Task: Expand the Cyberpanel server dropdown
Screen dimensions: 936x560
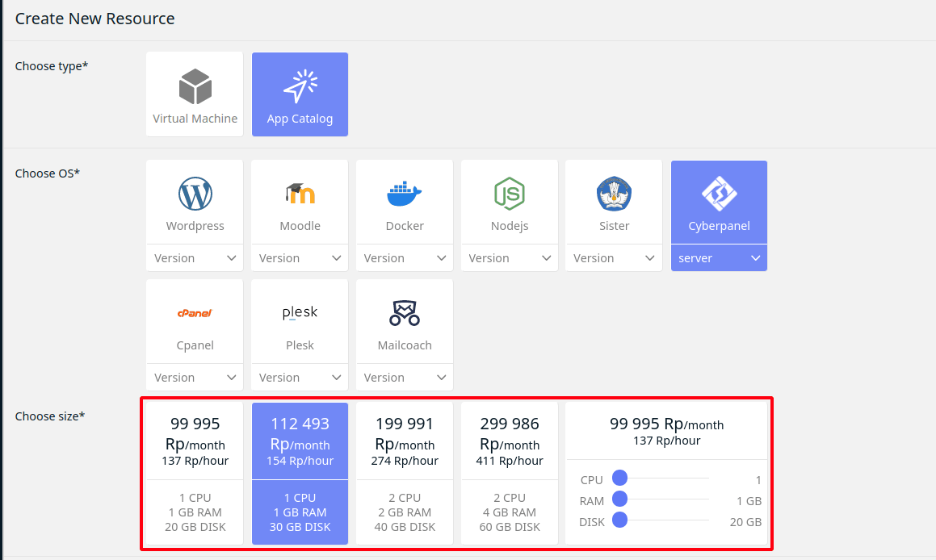Action: pyautogui.click(x=718, y=257)
